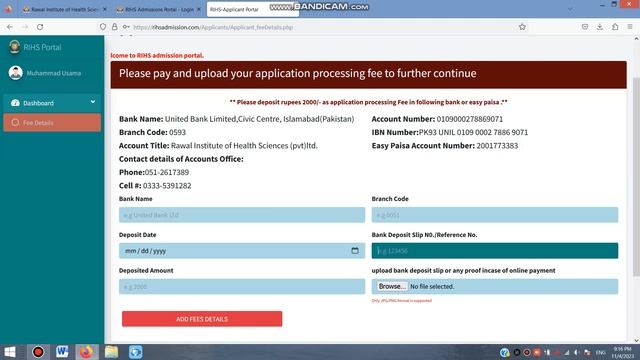Click the Dashboard gauge icon
The width and height of the screenshot is (640, 360).
15,103
